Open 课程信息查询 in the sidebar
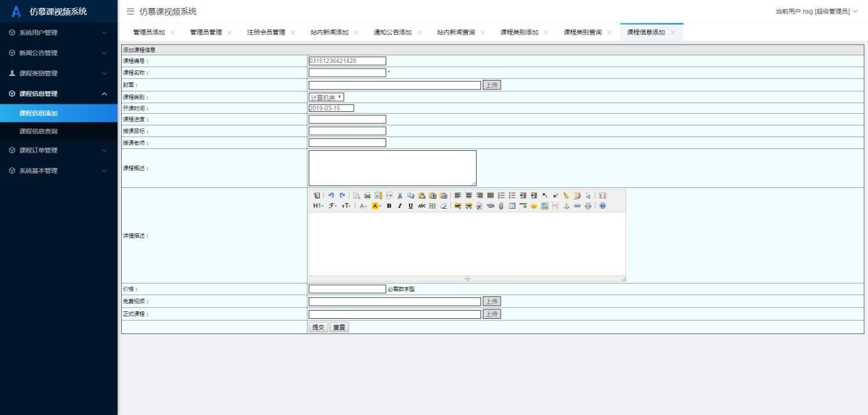Screen dimensions: 868x415 (58, 131)
